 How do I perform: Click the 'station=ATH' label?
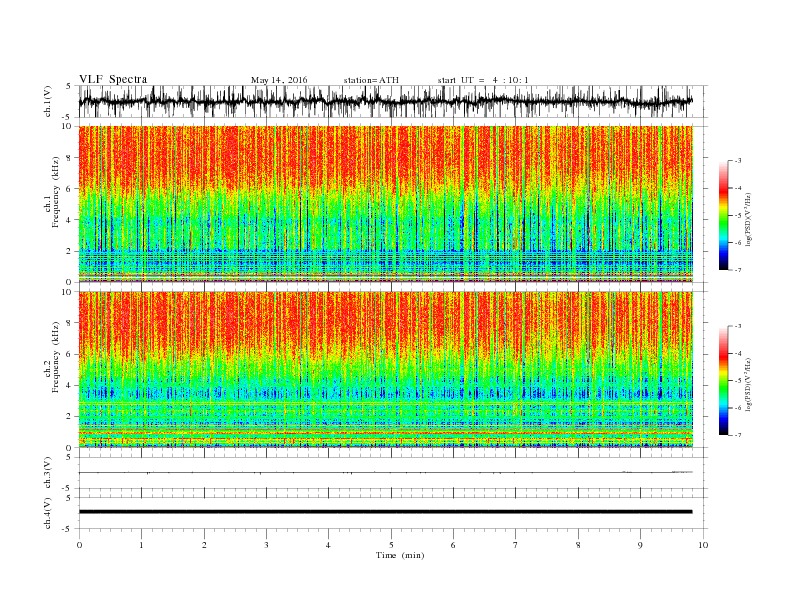point(371,80)
